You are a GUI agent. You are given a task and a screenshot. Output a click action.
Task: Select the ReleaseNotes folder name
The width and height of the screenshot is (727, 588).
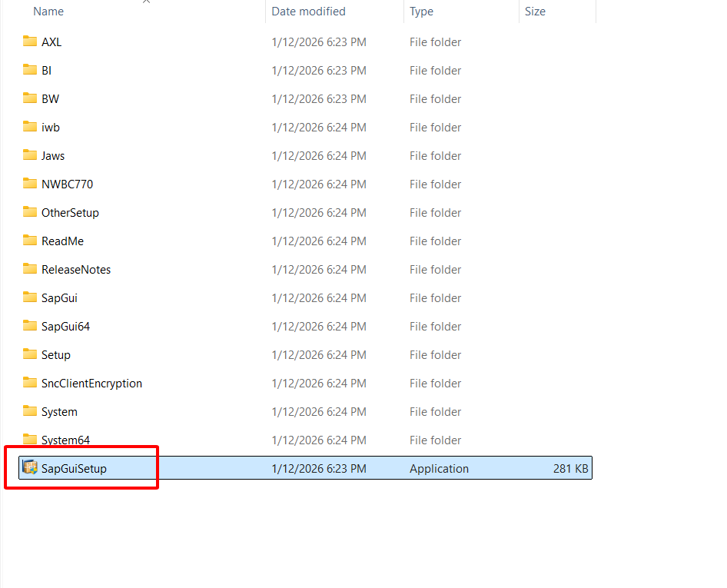click(76, 270)
